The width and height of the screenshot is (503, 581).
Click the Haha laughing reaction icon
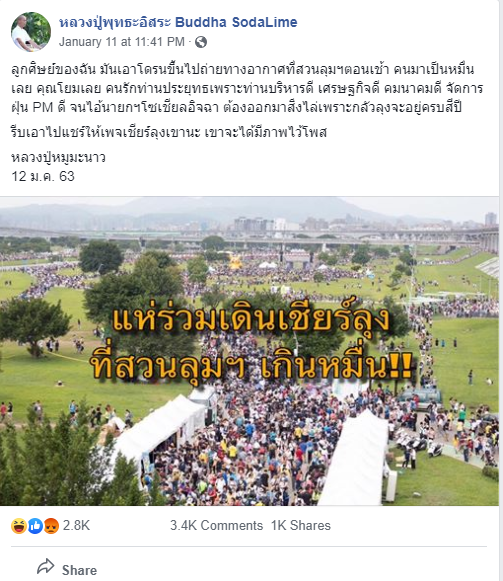click(19, 525)
